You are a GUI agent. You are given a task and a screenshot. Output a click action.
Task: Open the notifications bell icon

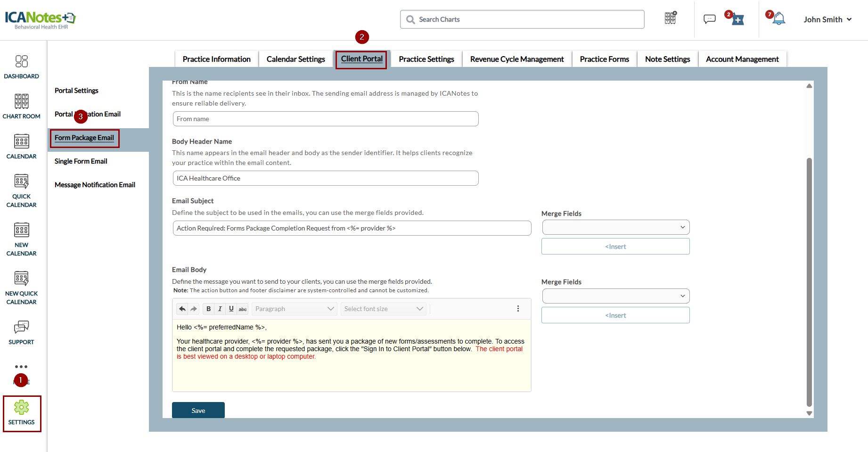(779, 19)
